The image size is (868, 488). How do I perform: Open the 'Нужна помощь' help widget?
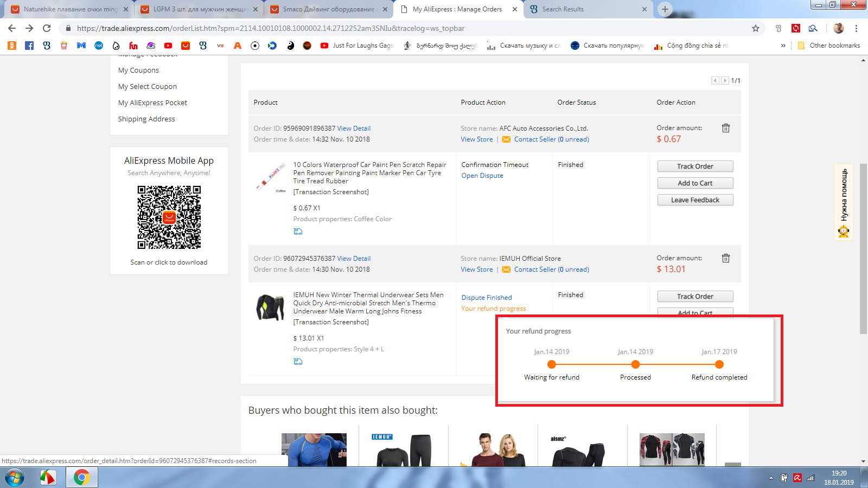click(x=844, y=201)
